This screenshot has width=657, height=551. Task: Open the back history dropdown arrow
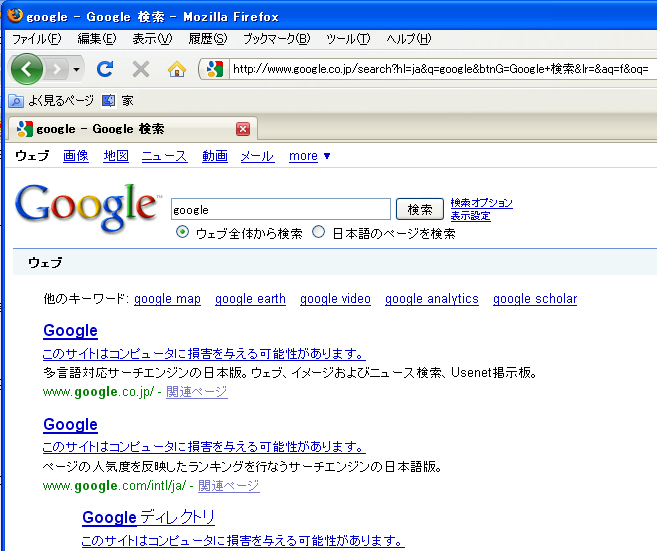77,69
